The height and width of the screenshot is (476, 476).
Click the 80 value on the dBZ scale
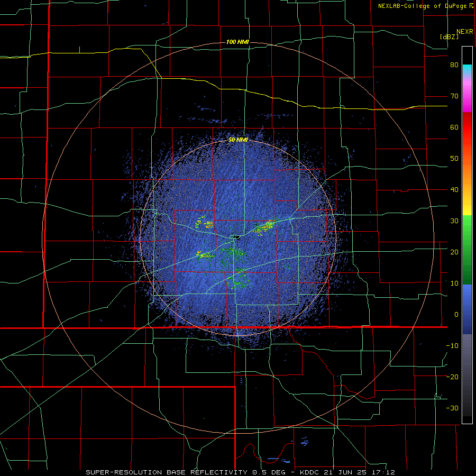coord(454,65)
